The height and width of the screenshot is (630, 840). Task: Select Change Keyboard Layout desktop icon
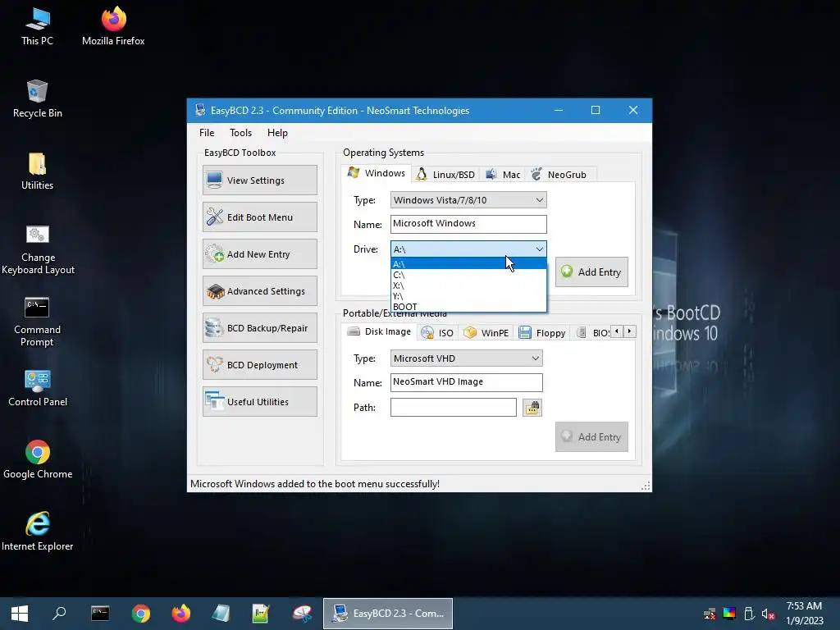click(x=38, y=249)
